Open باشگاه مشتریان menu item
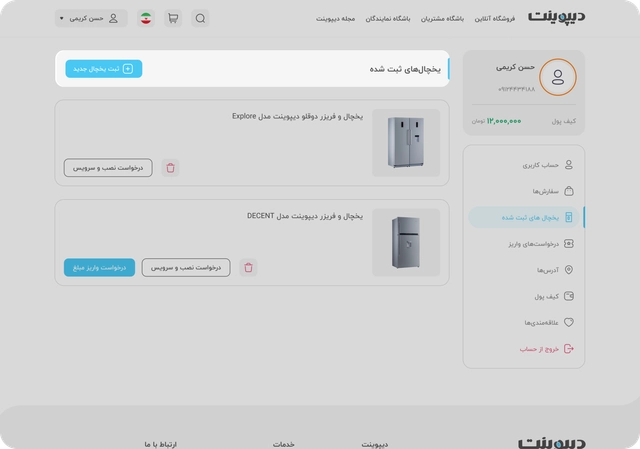640x449 pixels. [x=442, y=19]
